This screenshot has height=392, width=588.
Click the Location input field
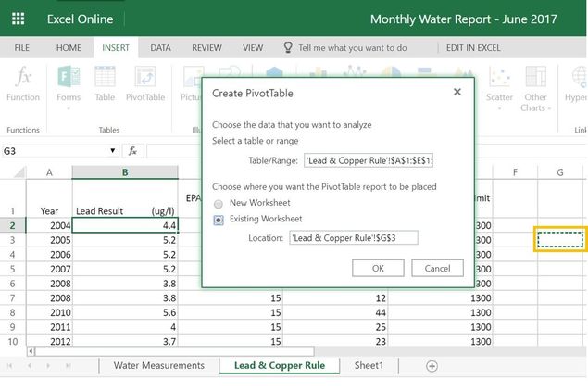[354, 238]
